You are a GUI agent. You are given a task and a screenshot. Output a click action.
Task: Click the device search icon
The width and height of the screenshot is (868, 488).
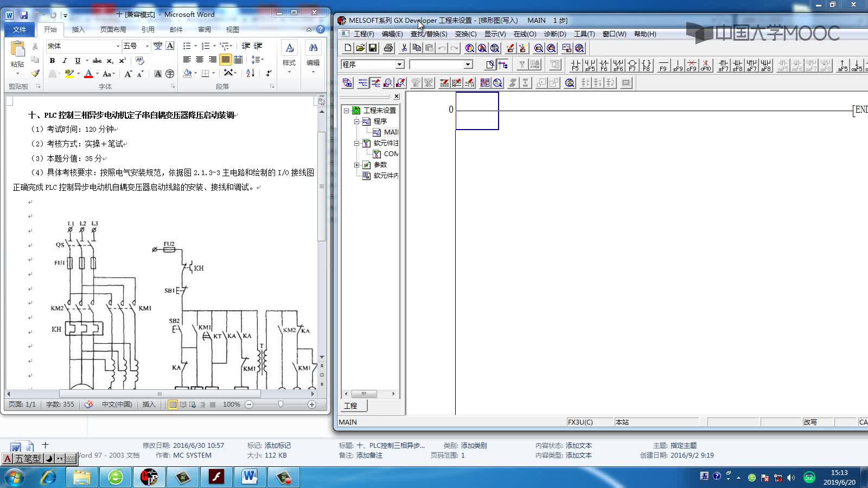coord(469,48)
